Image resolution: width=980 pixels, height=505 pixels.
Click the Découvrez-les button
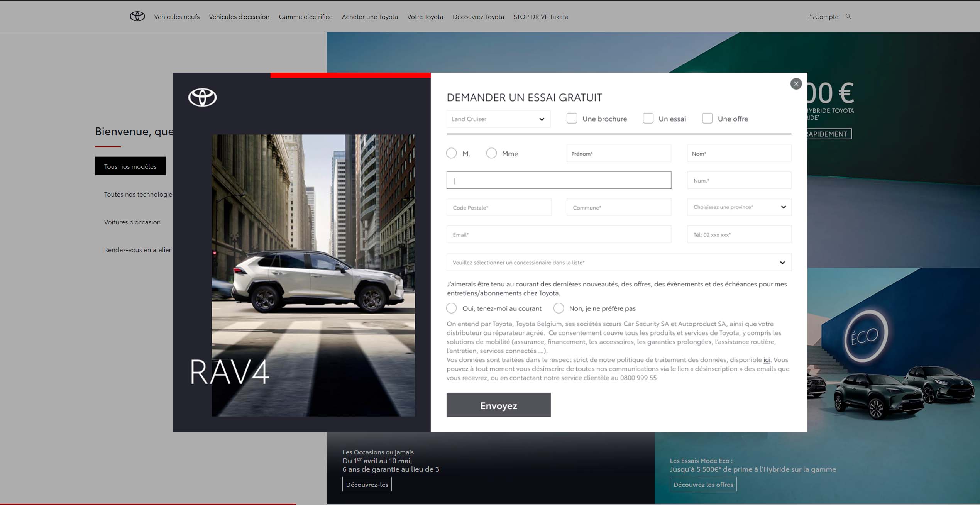pos(367,484)
